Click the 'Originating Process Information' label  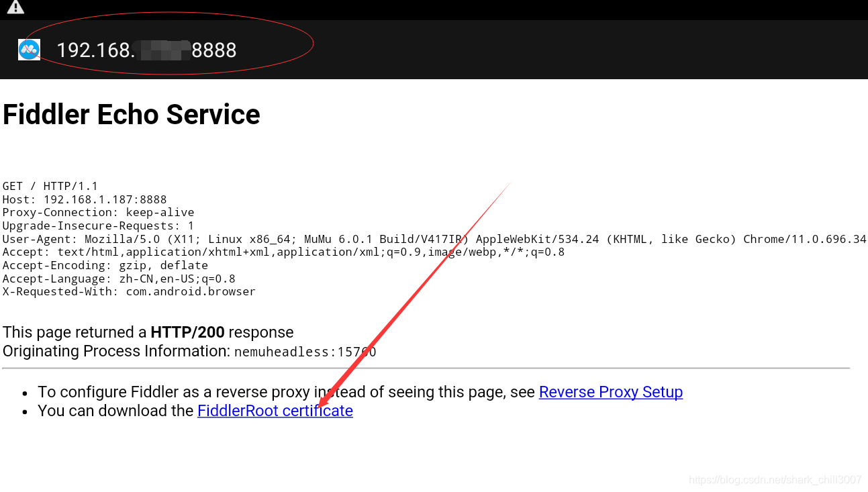click(x=116, y=351)
